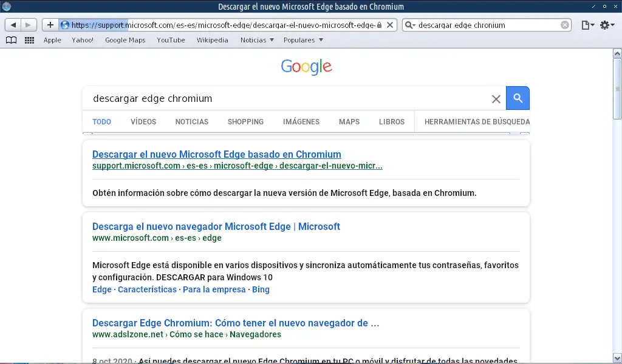Screen dimensions: 622x364
Task: Open 'Descarga el nuevo navegador Microsoft Edge' result
Action: coord(216,226)
